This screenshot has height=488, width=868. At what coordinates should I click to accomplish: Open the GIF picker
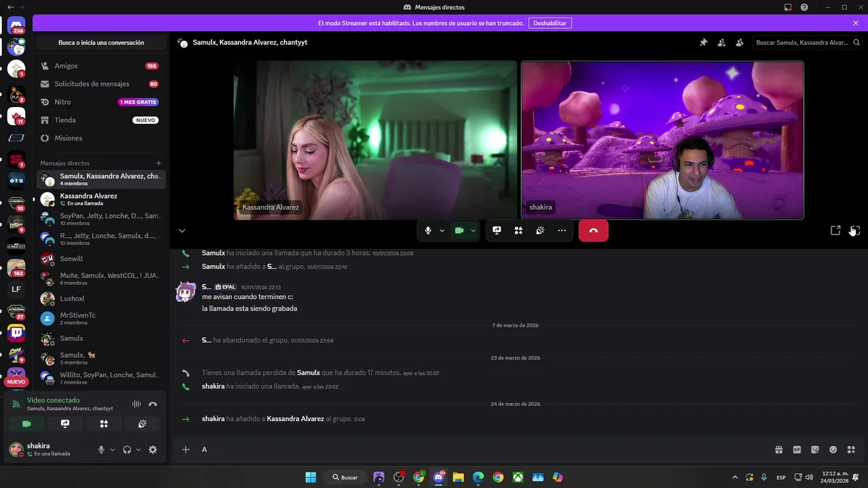click(x=797, y=449)
